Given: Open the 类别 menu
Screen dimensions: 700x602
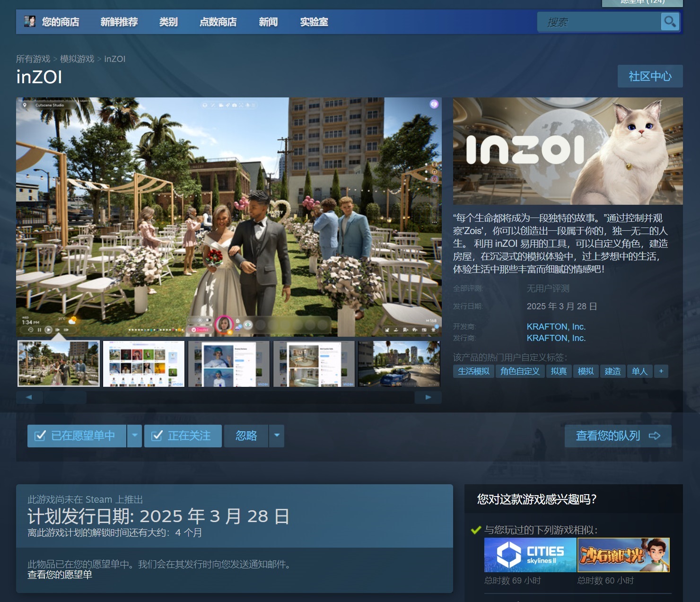Looking at the screenshot, I should click(x=168, y=22).
